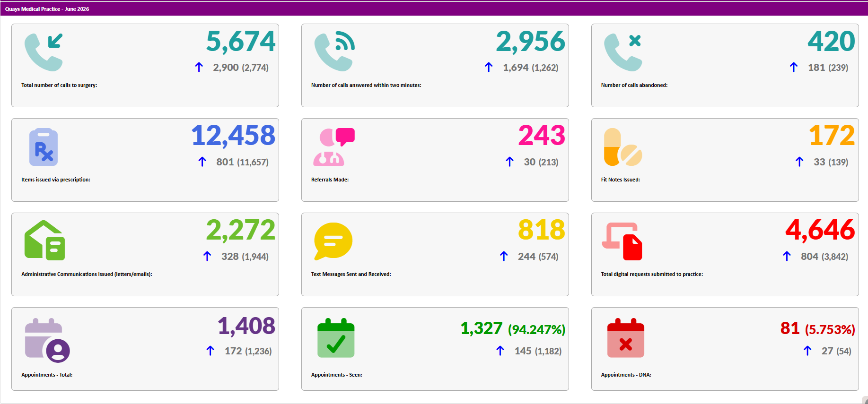Screen dimensions: 868x404
Task: Select the 4,646 digital requests value
Action: (820, 230)
